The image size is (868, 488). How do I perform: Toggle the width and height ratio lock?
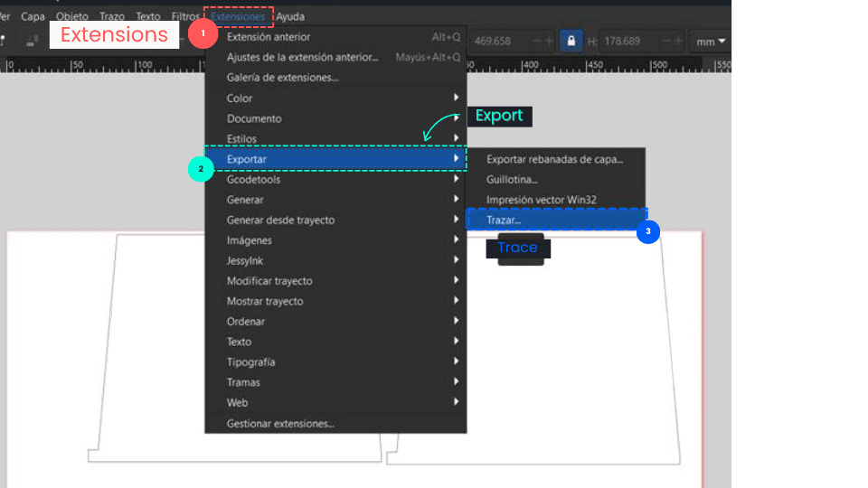coord(571,41)
